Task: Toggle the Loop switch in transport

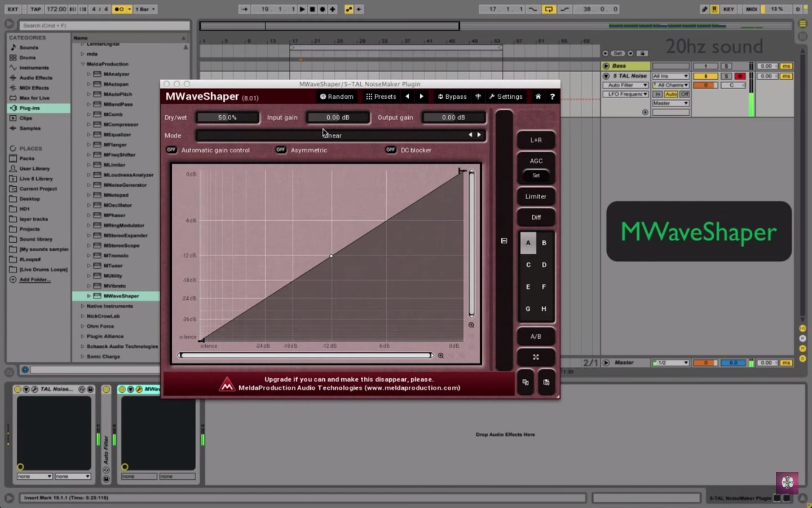Action: 548,9
